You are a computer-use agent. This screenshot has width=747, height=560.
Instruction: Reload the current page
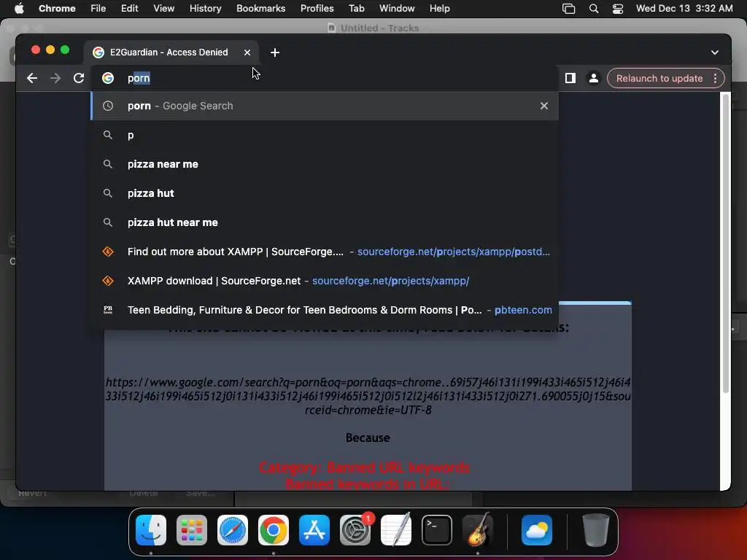click(x=79, y=78)
